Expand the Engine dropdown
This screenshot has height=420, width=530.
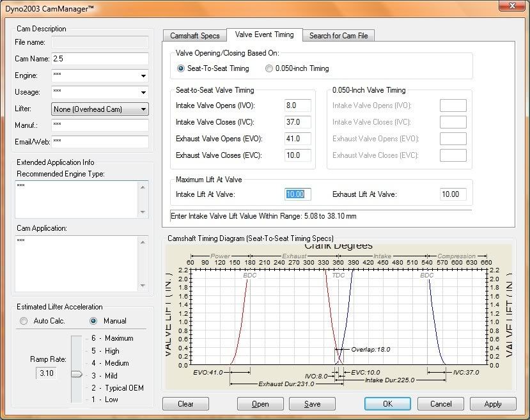pyautogui.click(x=143, y=76)
